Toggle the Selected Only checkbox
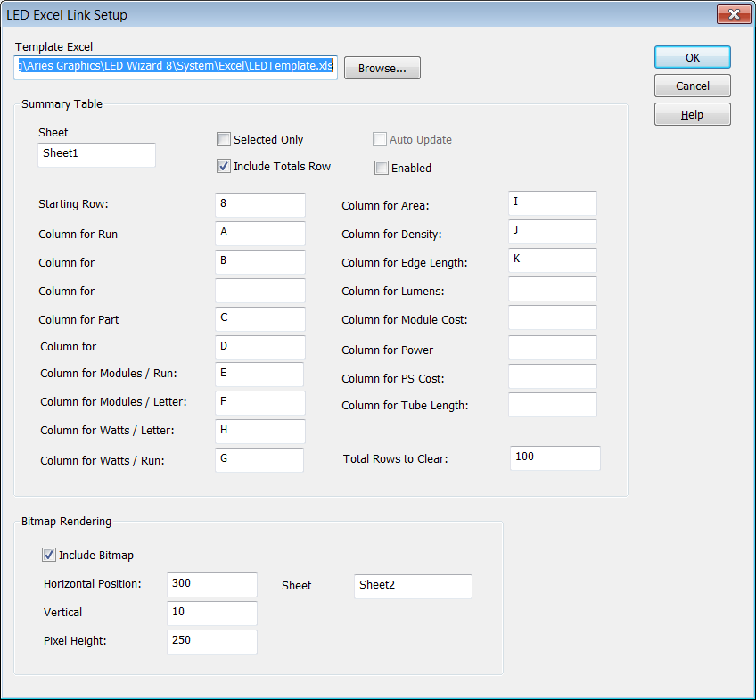Image resolution: width=756 pixels, height=700 pixels. [x=224, y=139]
